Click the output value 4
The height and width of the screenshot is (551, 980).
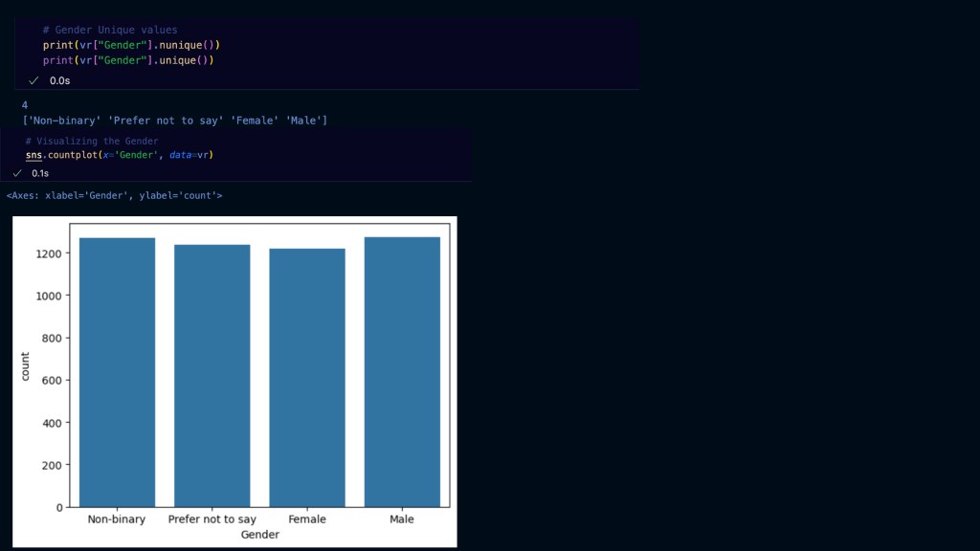click(25, 104)
